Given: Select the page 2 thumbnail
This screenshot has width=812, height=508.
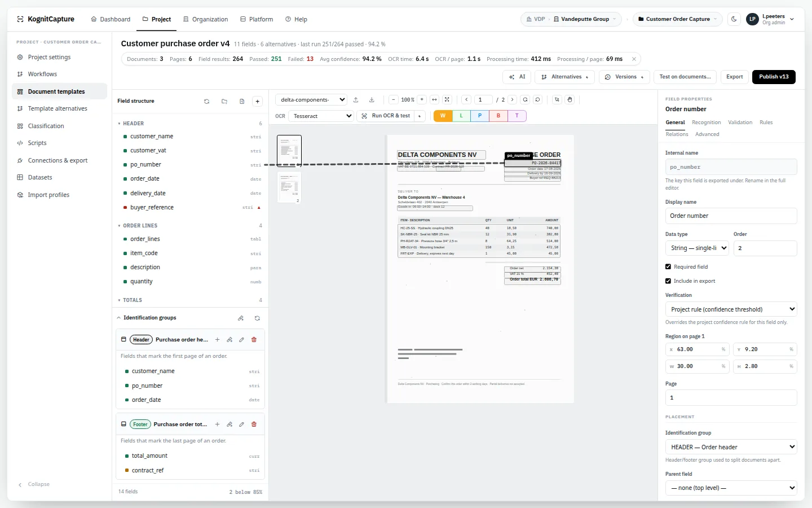Looking at the screenshot, I should coord(289,187).
